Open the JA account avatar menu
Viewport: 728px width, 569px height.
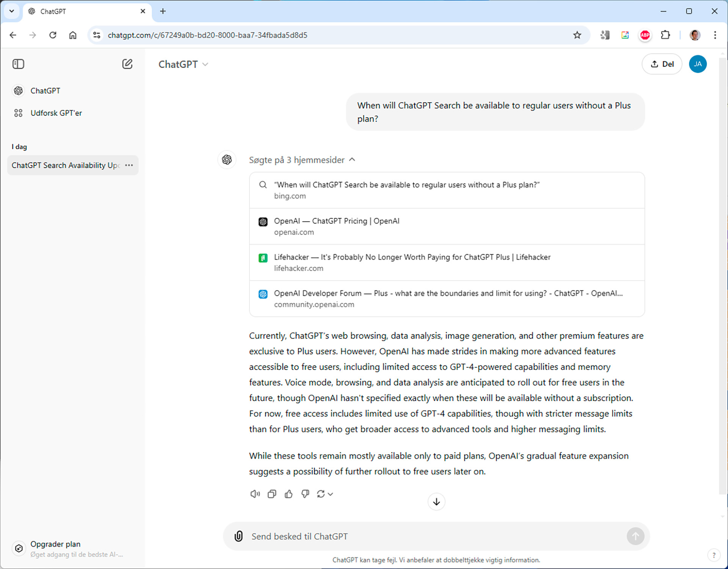point(698,64)
